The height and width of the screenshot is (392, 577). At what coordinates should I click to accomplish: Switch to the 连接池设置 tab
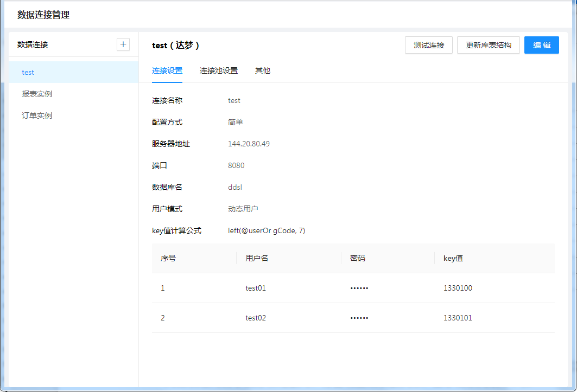[x=219, y=70]
